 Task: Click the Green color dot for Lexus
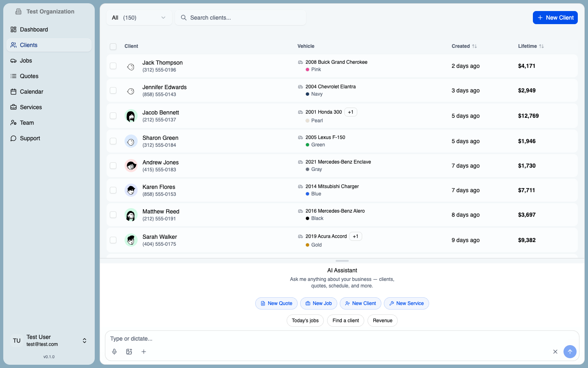307,145
